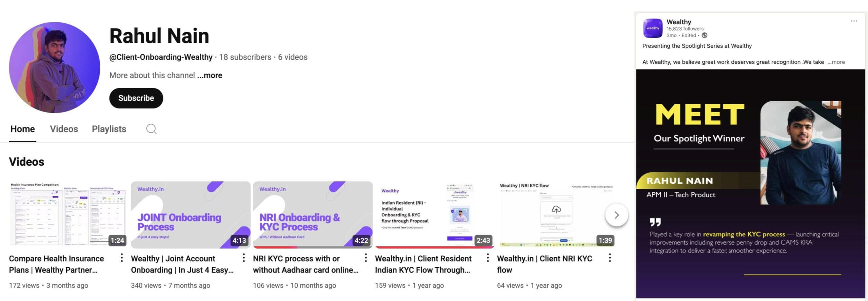Expand channel description with ...more
Viewport: 868px width, 301px height.
tap(210, 75)
